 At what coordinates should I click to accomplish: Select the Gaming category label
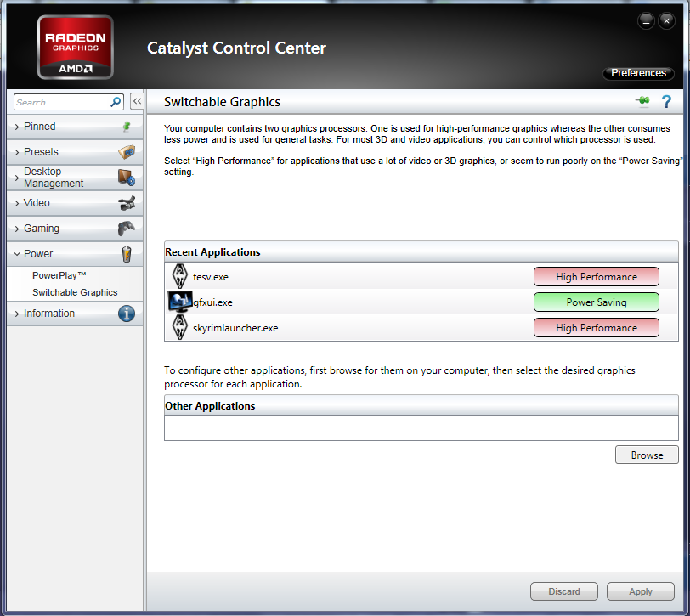(x=42, y=229)
